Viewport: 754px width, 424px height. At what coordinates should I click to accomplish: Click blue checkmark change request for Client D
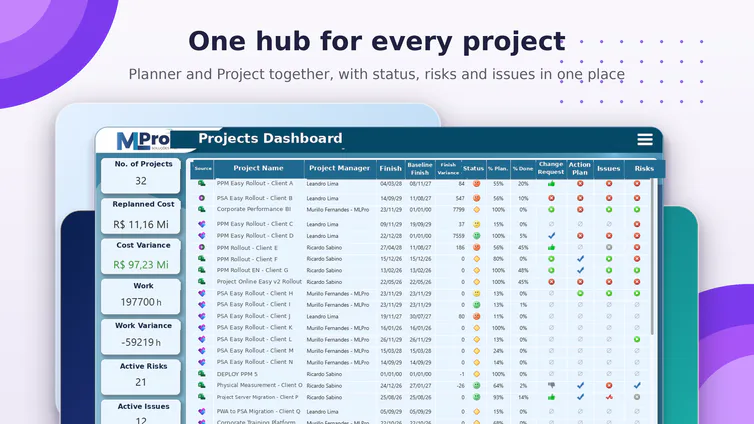click(551, 236)
